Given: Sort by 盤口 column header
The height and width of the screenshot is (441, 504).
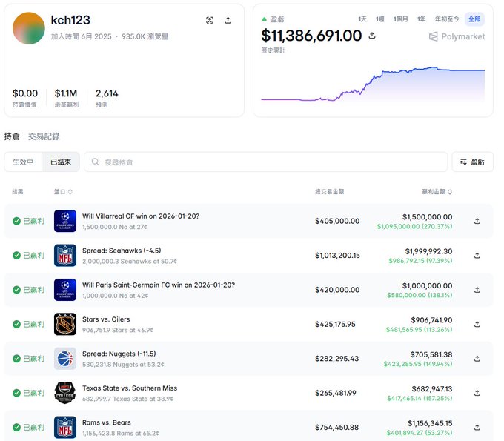Looking at the screenshot, I should [63, 191].
